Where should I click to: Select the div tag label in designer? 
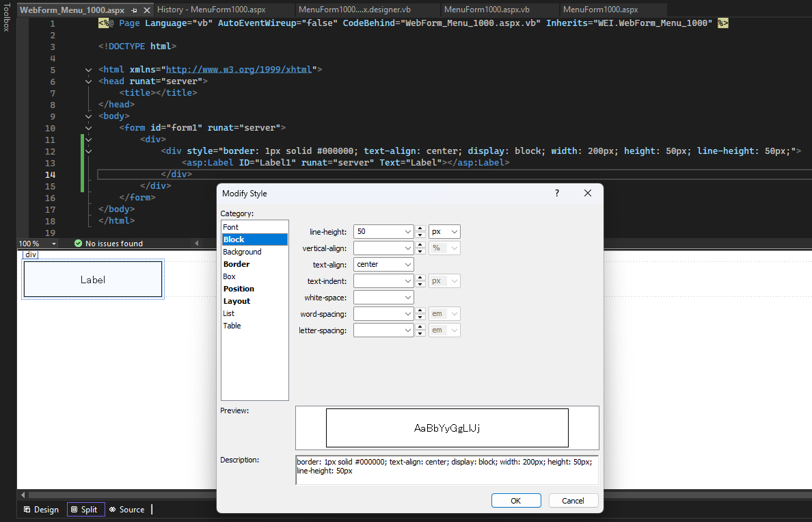tap(31, 255)
